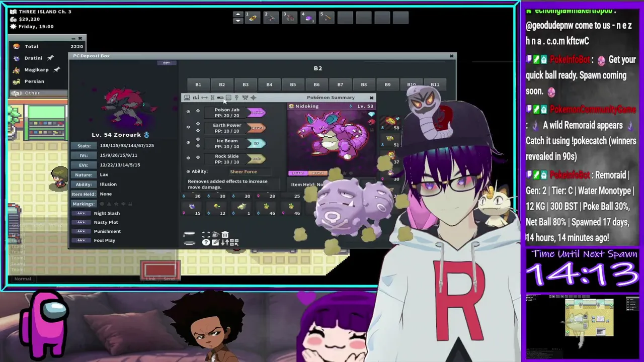Open box tab B1
This screenshot has height=362, width=644.
pos(198,84)
